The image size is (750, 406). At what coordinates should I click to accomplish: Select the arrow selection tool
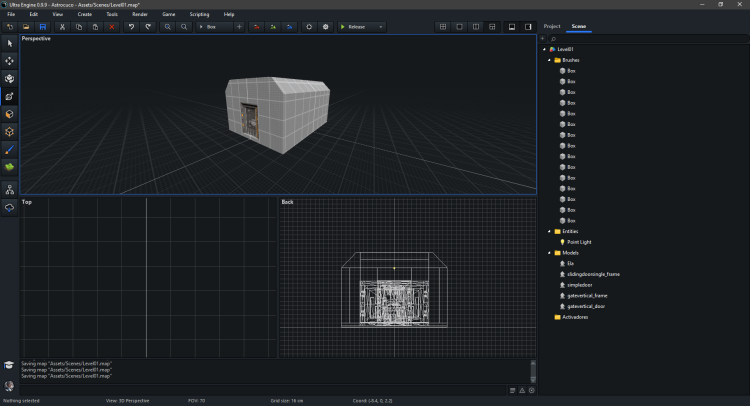(x=9, y=43)
